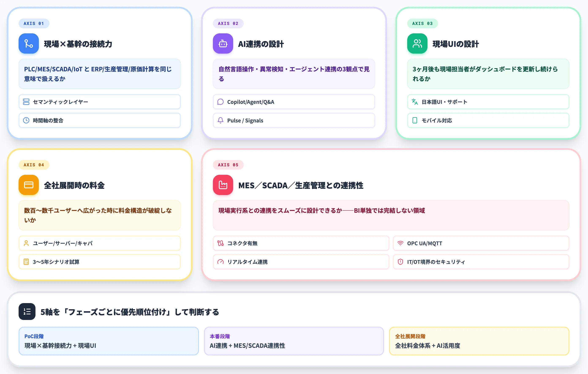Click the server icon beside セマンティックレイヤー
Screen dimensions: 588x374
pos(26,102)
